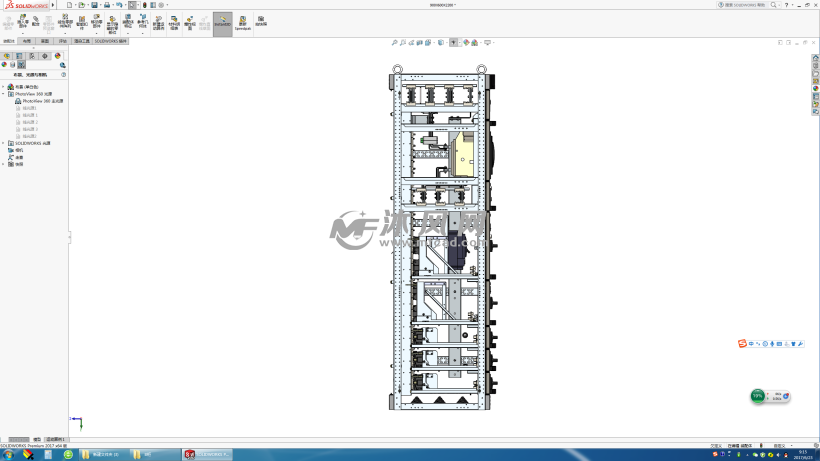Open the New document dropdown arrow
This screenshot has height=461, width=820.
(75, 5)
